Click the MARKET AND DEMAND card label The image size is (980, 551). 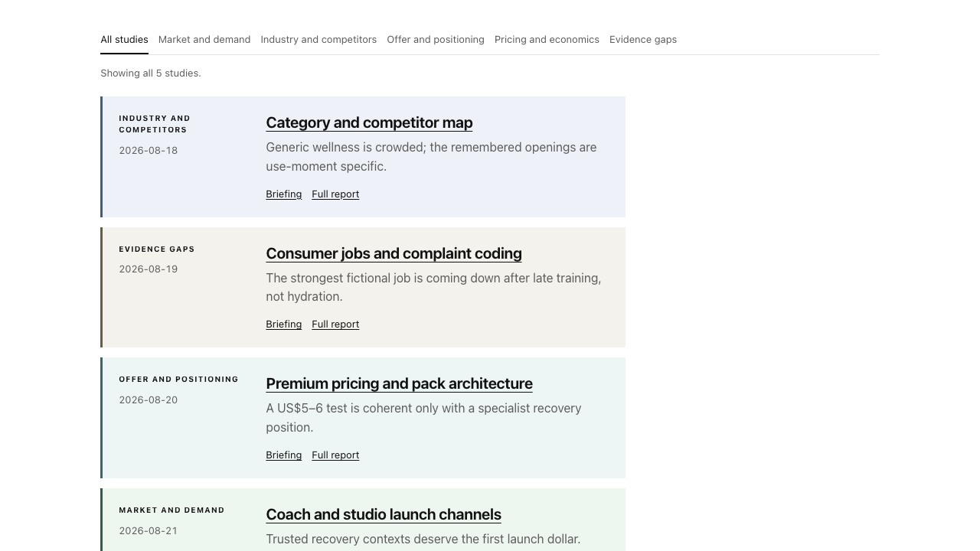(x=171, y=510)
